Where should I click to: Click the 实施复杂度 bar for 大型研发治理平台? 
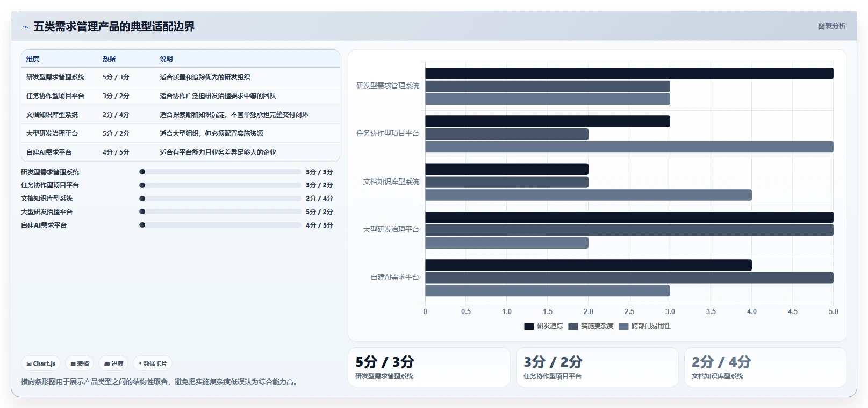click(629, 230)
